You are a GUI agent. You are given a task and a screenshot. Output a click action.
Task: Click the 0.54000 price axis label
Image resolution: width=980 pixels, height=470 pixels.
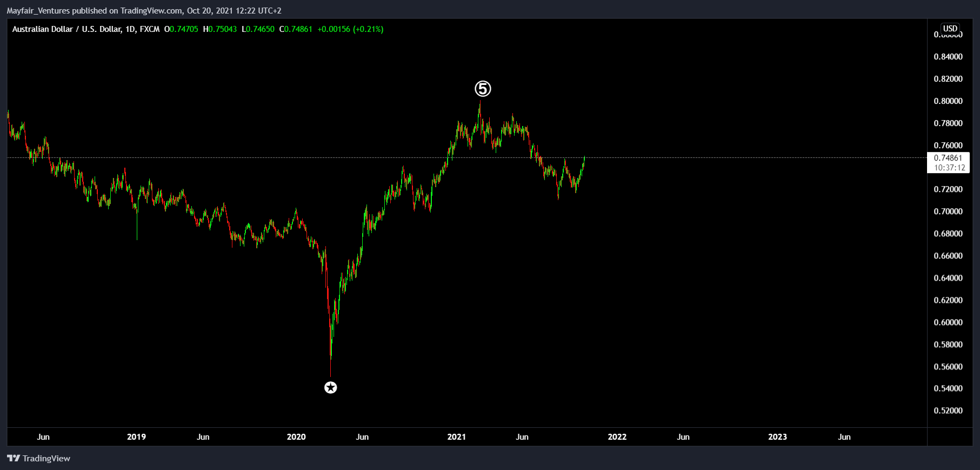pyautogui.click(x=948, y=388)
